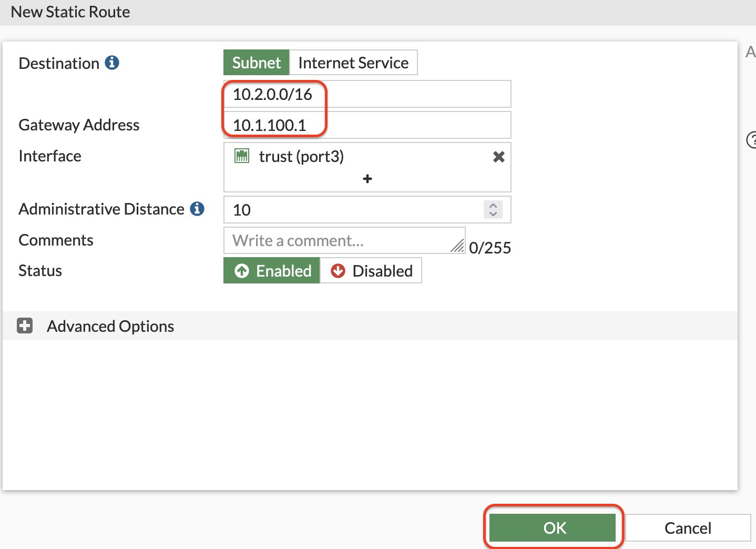Cancel the new static route
756x549 pixels.
688,528
